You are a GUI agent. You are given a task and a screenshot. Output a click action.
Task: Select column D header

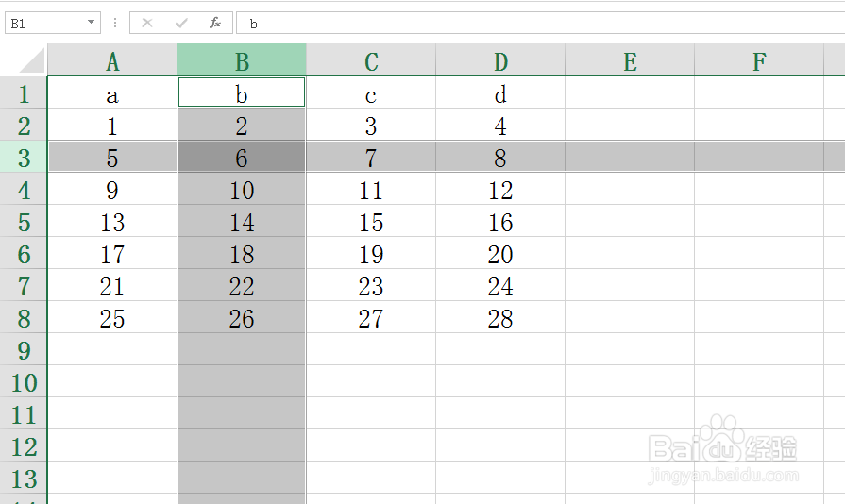[x=500, y=59]
